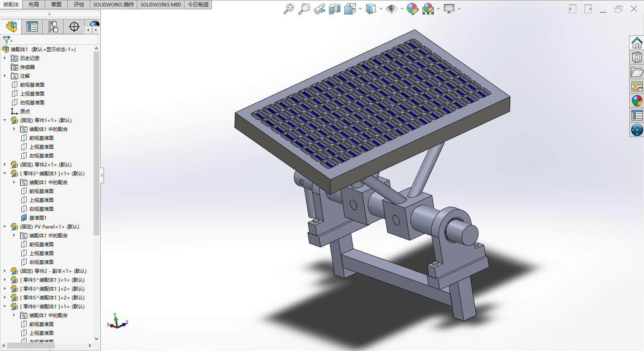This screenshot has height=351, width=644.
Task: Select 零件6^装配体1<1> component
Action: pos(48,306)
